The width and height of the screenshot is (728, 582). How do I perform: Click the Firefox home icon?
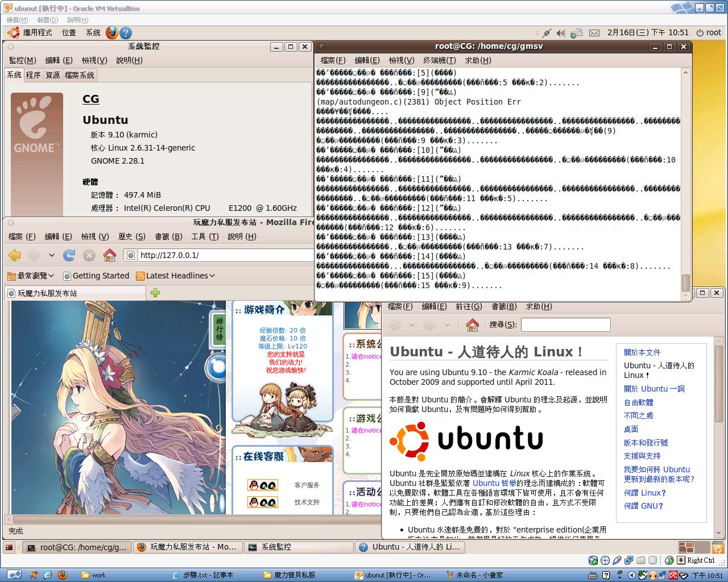[x=109, y=255]
